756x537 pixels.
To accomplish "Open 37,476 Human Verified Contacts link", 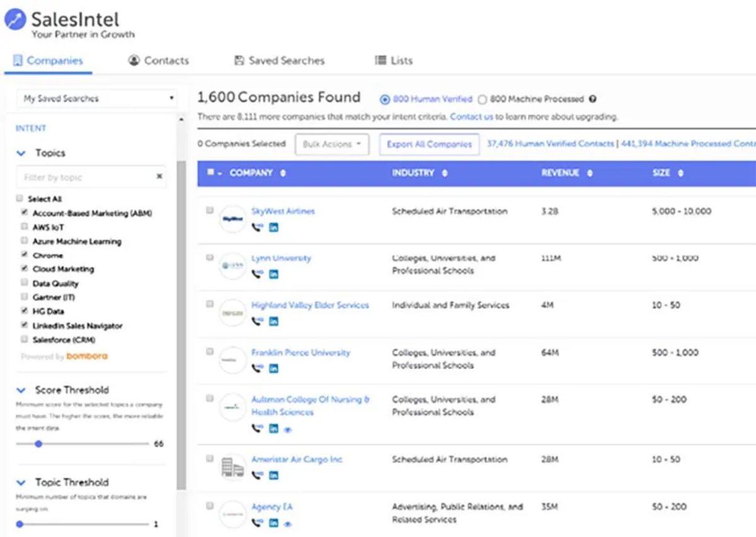I will 551,144.
